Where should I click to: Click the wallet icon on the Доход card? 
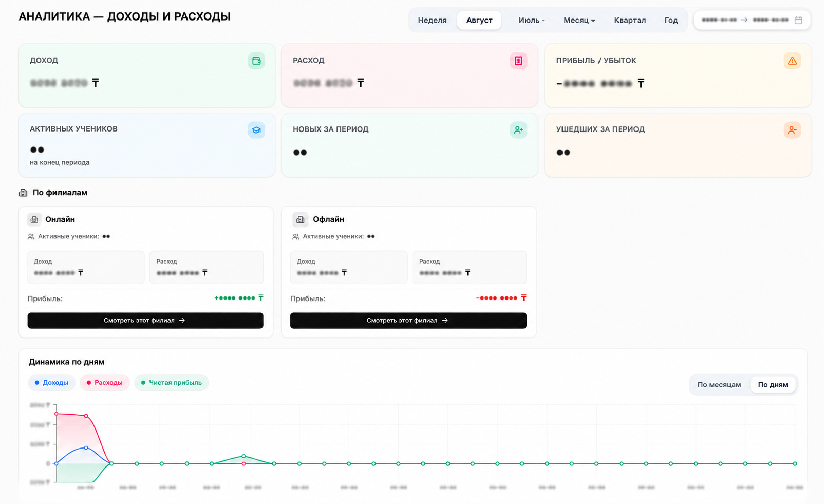pos(256,61)
